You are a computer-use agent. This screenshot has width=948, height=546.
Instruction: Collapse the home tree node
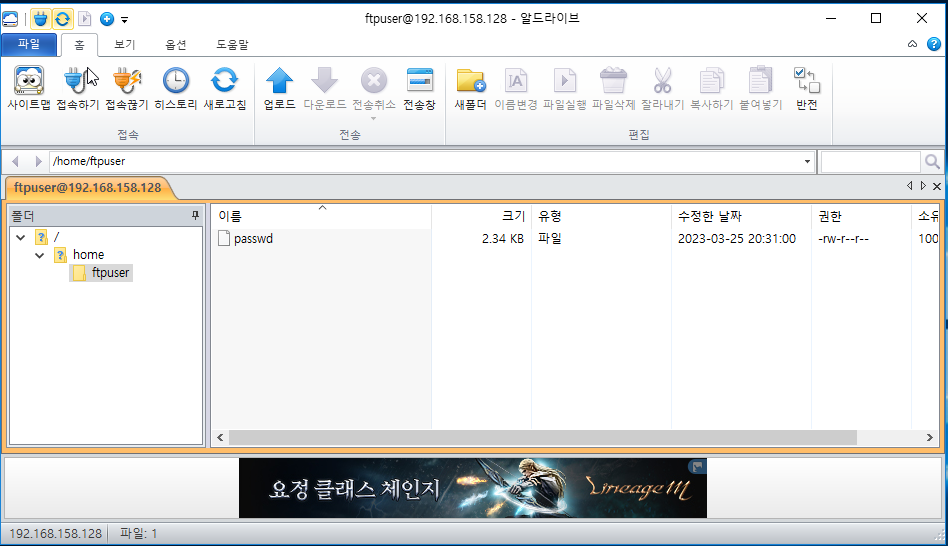tap(39, 255)
